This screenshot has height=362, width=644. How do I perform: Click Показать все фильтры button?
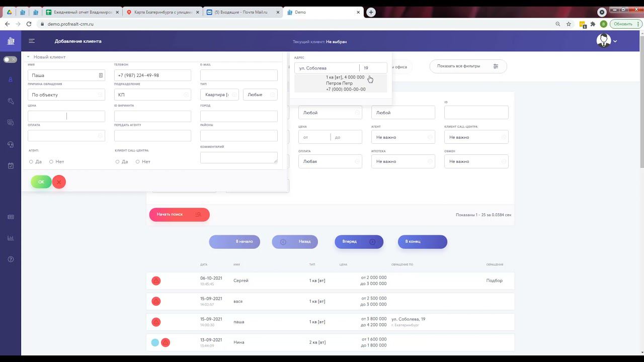(x=468, y=66)
